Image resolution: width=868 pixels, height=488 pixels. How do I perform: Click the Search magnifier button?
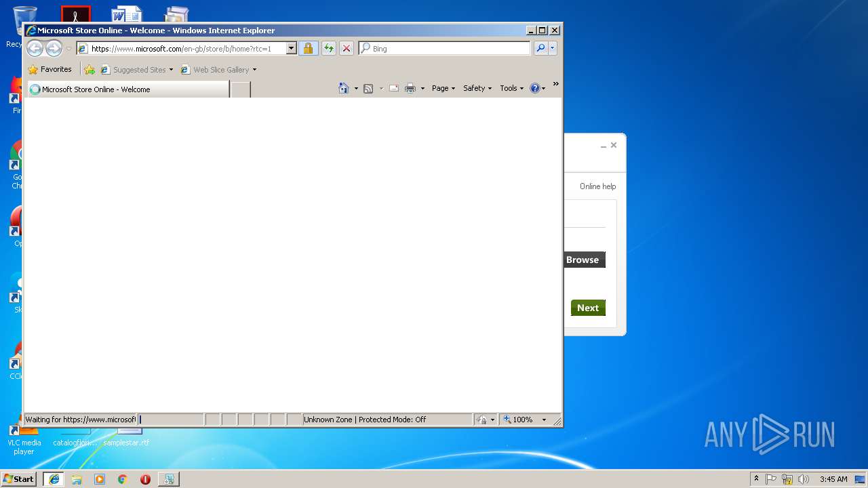[540, 48]
